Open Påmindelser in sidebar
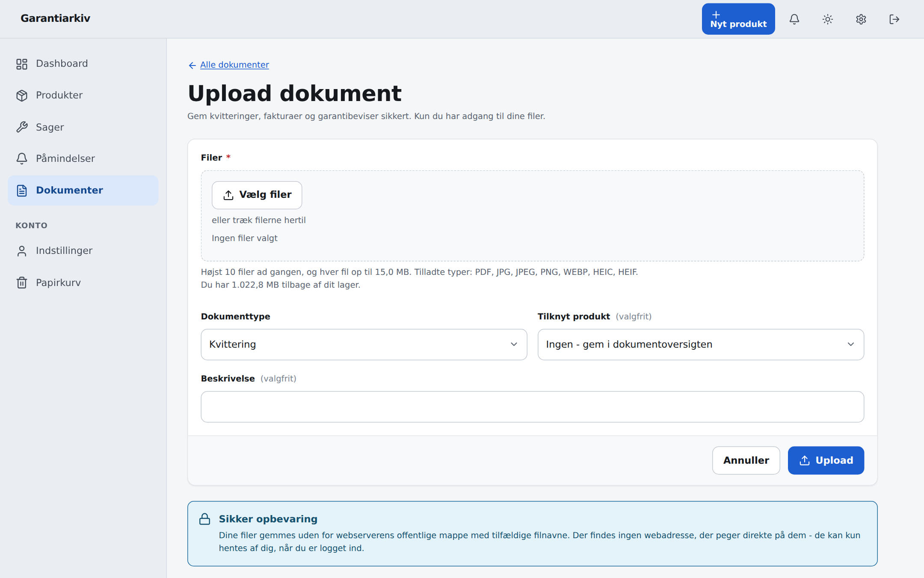This screenshot has height=578, width=924. coord(83,158)
